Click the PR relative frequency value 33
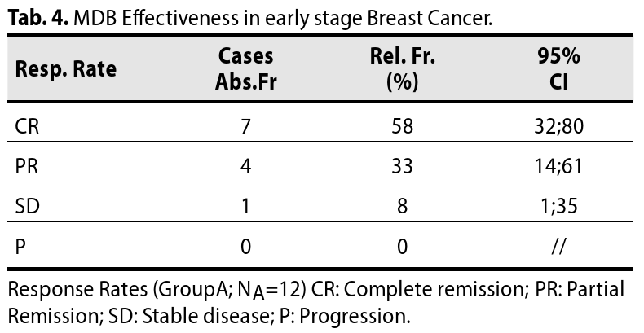Screen dimensions: 644x333 [x=402, y=166]
